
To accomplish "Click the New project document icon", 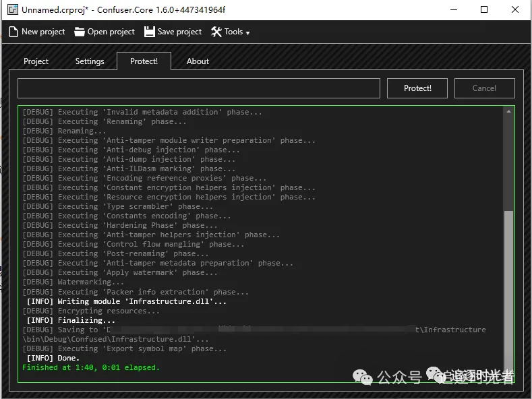I will (x=13, y=32).
